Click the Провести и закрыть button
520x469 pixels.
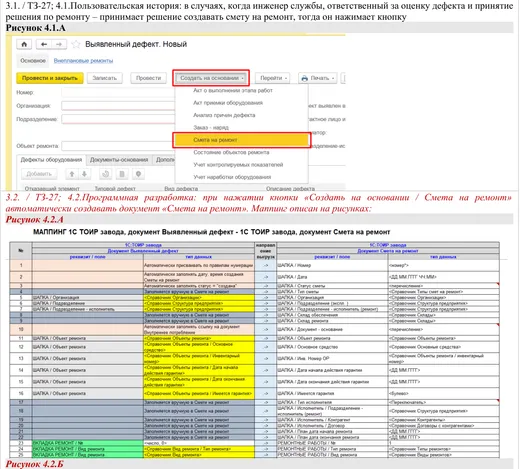click(50, 78)
